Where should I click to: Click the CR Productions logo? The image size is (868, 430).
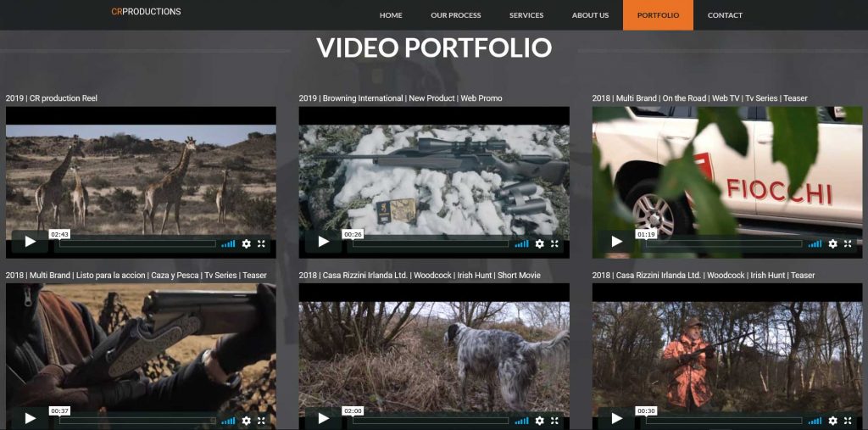146,12
